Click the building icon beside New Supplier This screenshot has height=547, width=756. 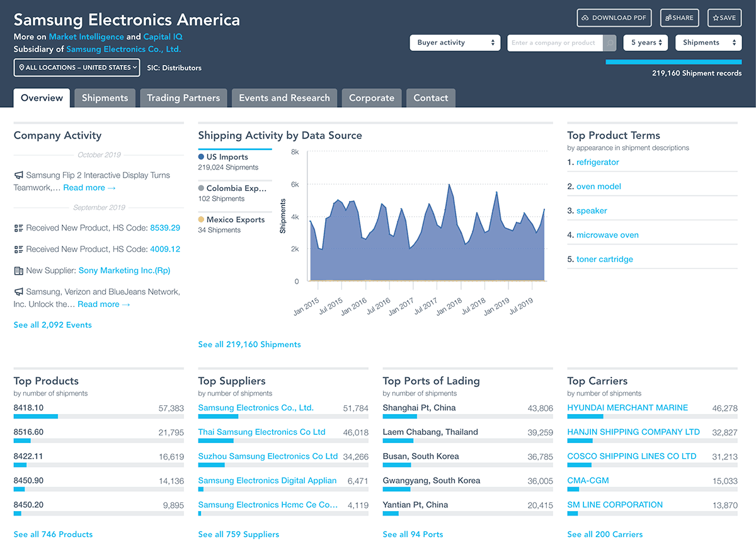click(19, 271)
